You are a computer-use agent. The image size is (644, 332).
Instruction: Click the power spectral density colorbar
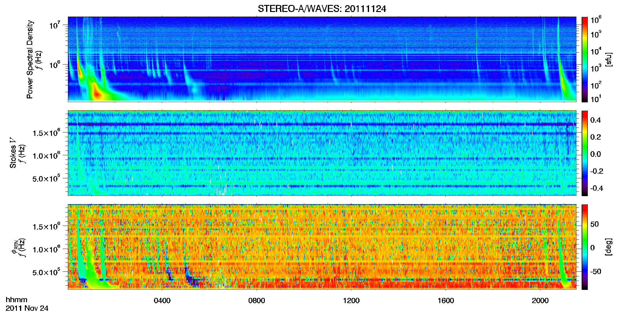click(x=585, y=59)
